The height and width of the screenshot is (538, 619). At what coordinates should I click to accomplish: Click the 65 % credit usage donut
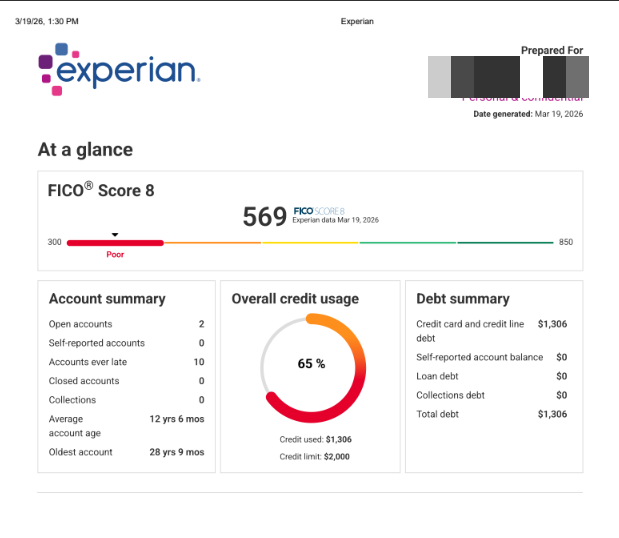pyautogui.click(x=313, y=368)
